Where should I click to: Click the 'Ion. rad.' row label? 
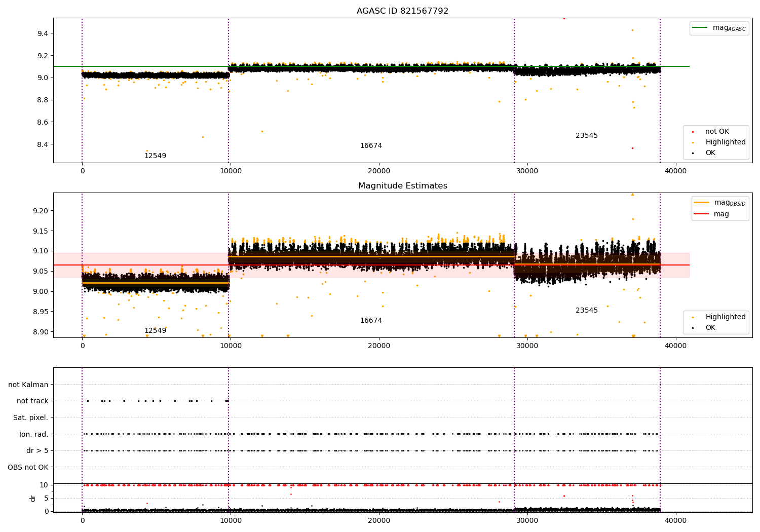pyautogui.click(x=33, y=435)
